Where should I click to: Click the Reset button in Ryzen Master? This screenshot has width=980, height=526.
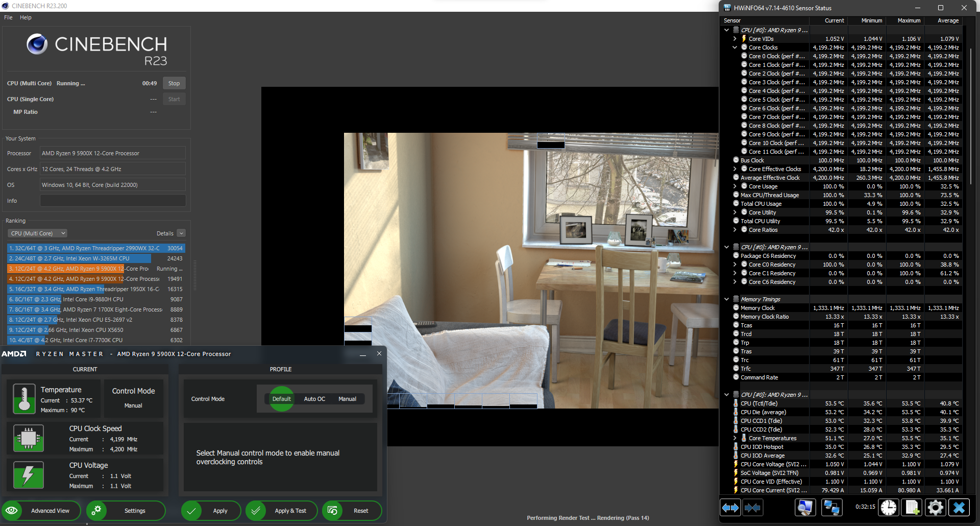tap(352, 510)
